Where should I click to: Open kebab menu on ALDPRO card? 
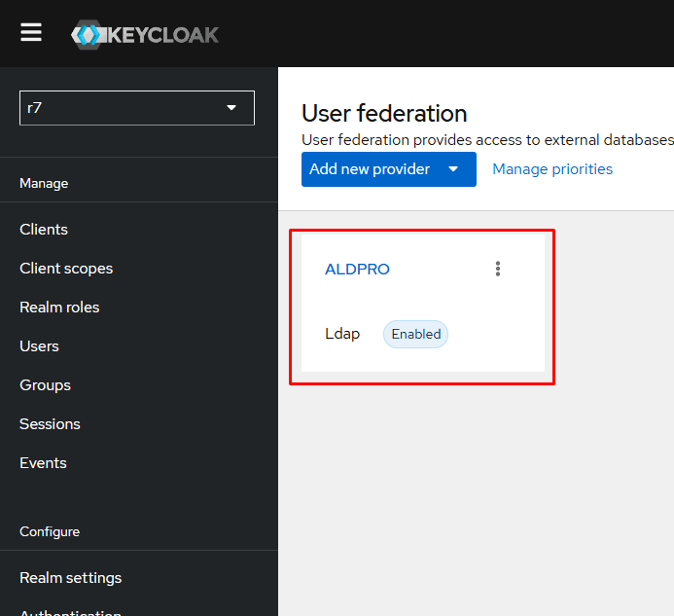click(498, 269)
